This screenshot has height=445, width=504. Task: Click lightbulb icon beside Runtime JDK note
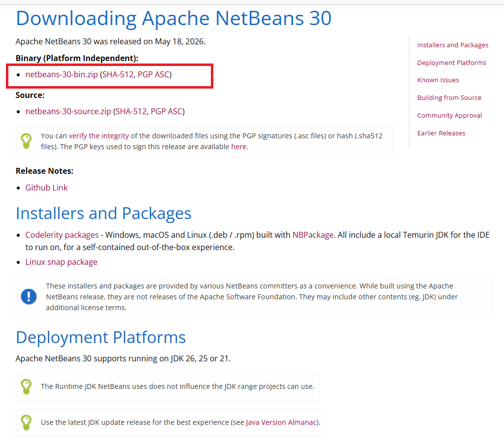[x=26, y=387]
